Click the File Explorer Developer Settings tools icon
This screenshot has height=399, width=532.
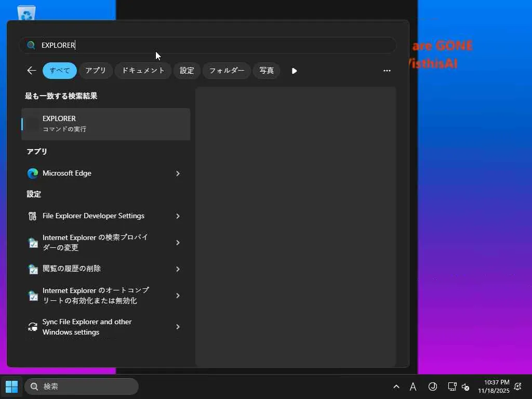coord(33,216)
